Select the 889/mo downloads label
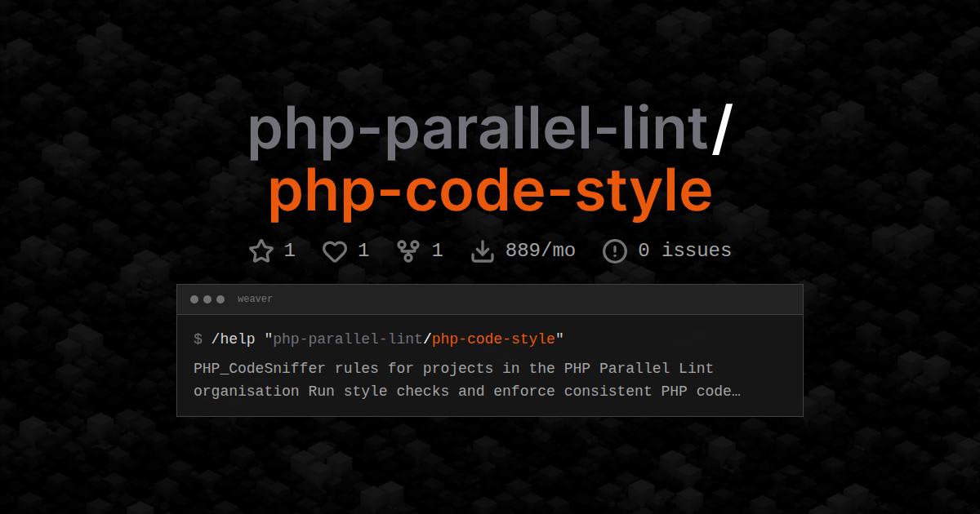 pyautogui.click(x=541, y=250)
